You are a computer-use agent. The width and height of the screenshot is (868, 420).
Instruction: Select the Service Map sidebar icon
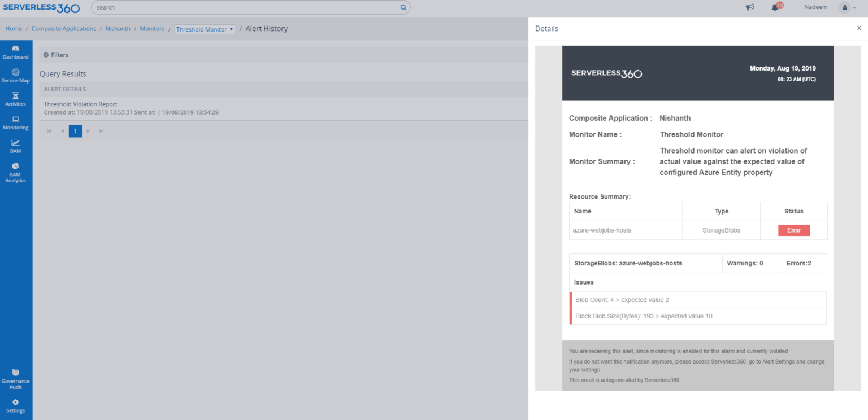tap(15, 75)
